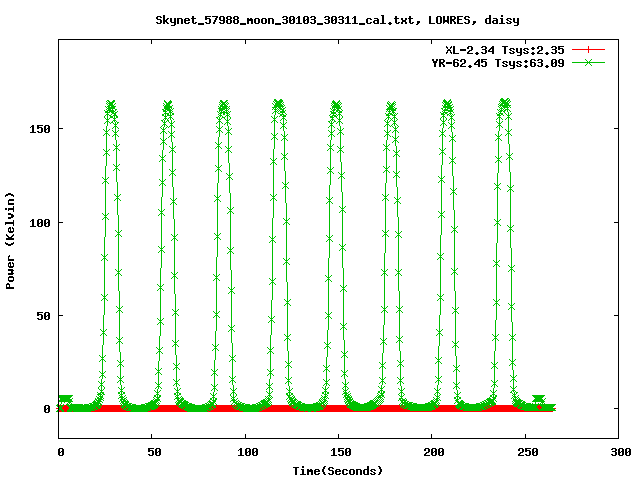
Task: Click the y-axis tick label 100
Action: point(40,223)
